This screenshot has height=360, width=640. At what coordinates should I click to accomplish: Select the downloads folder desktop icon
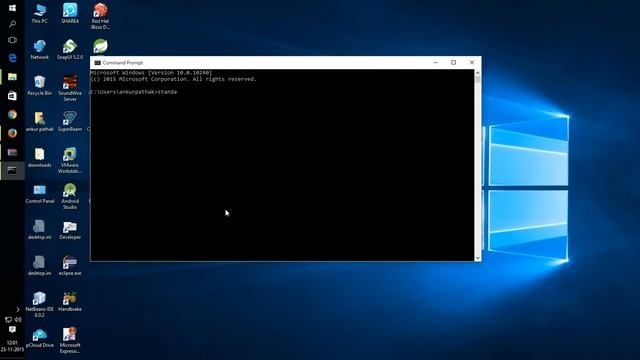[40, 158]
